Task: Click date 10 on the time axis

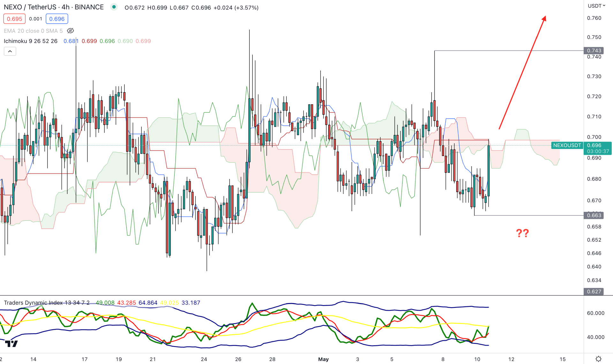Action: click(x=477, y=359)
